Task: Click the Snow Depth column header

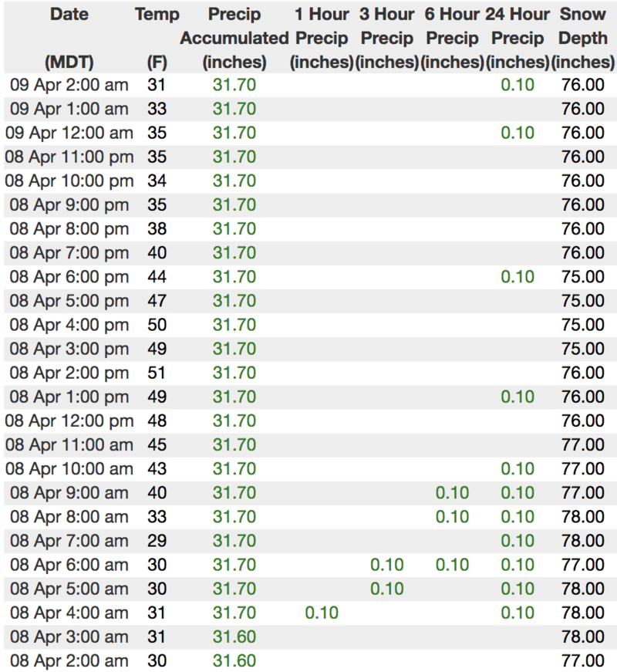Action: (x=583, y=37)
